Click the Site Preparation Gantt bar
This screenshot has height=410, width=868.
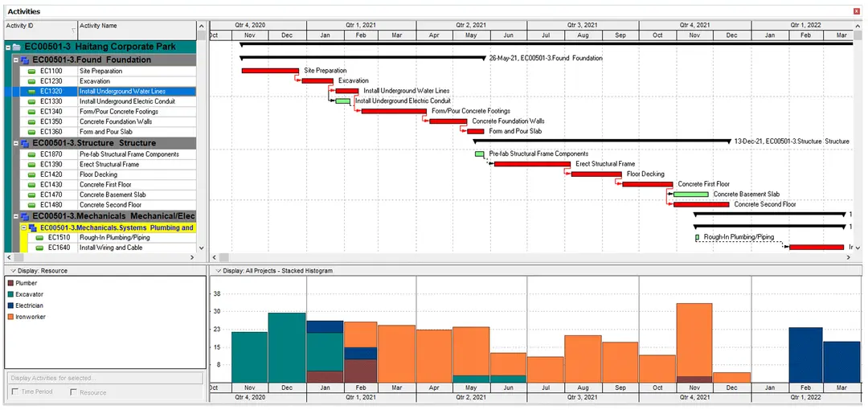pos(270,71)
